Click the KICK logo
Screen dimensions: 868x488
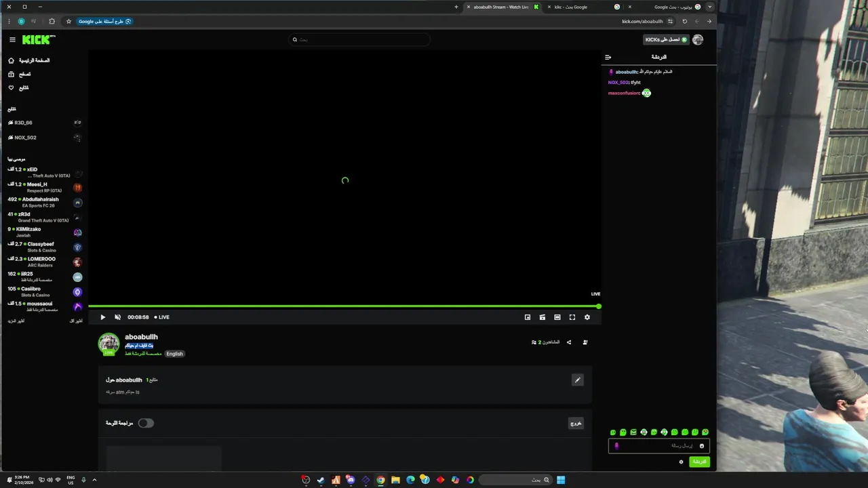click(39, 40)
